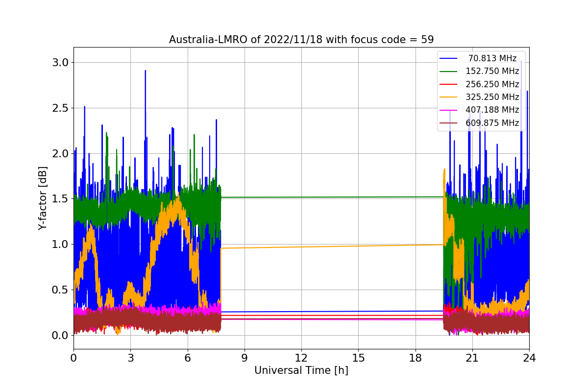Select the '325.250 MHz' legend entry
Screen dimensions: 588x392
click(492, 97)
